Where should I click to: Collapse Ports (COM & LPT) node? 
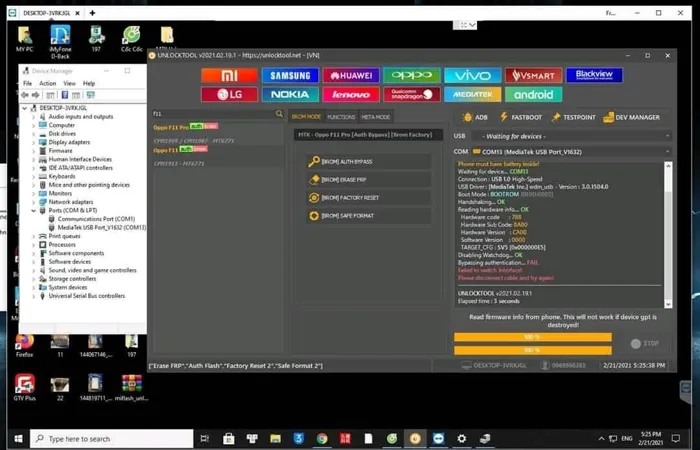coord(33,210)
